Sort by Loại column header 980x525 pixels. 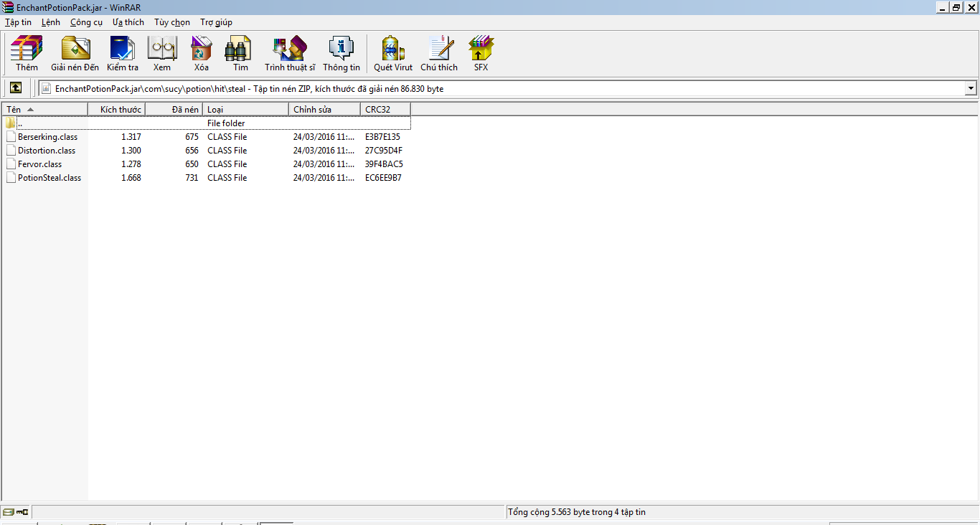[246, 109]
